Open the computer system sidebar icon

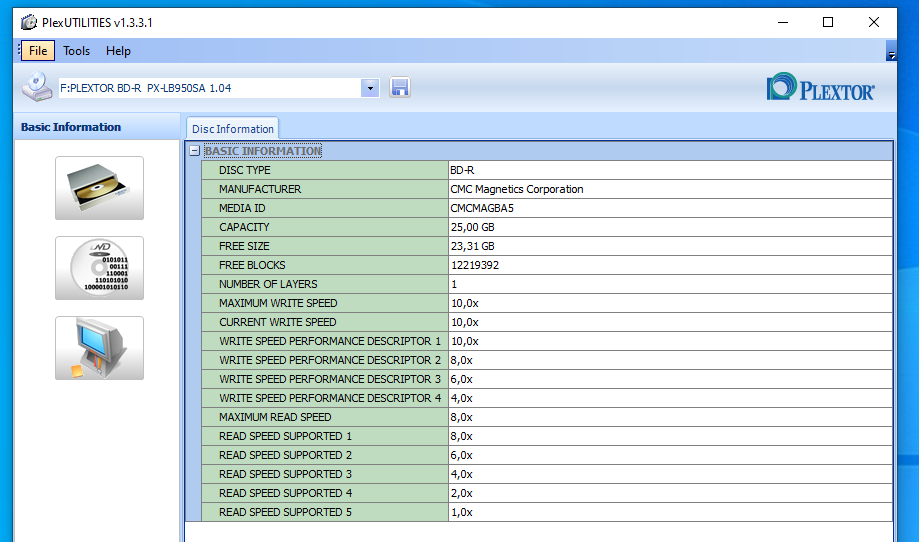coord(100,348)
